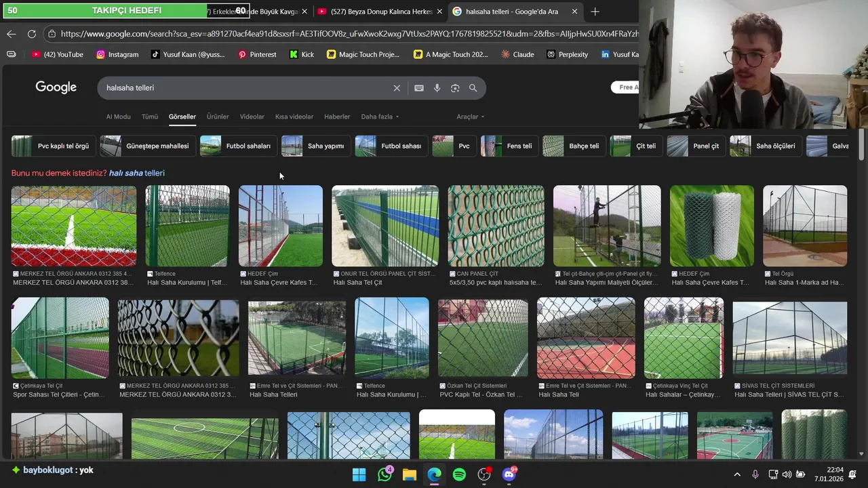This screenshot has width=868, height=488.
Task: Open the PVC Kaplı Tel - Özkan Tel image
Action: 483,338
